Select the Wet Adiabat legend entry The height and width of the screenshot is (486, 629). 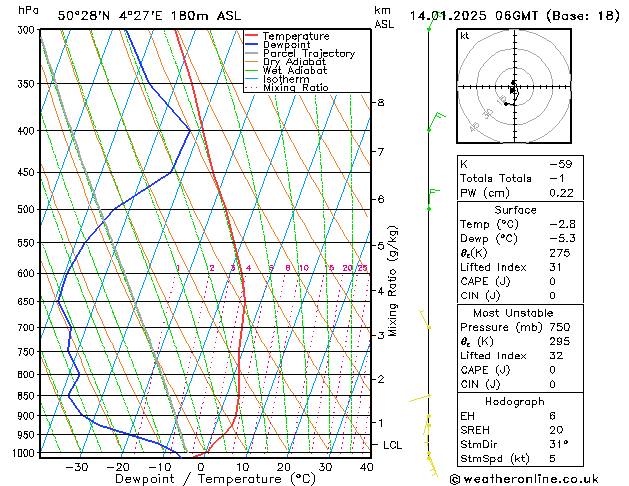pyautogui.click(x=297, y=71)
